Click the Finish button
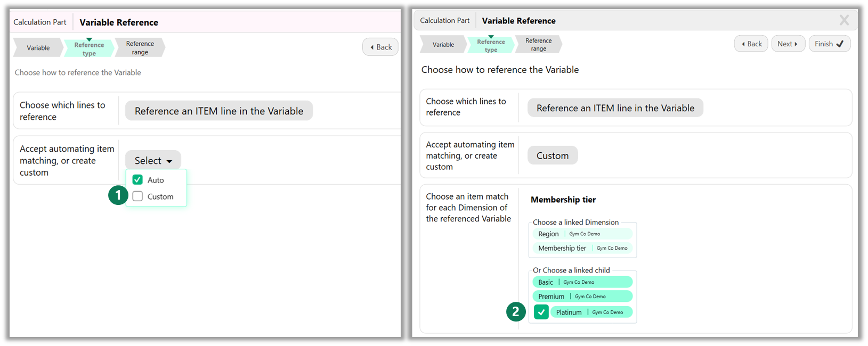This screenshot has width=868, height=346. 829,44
